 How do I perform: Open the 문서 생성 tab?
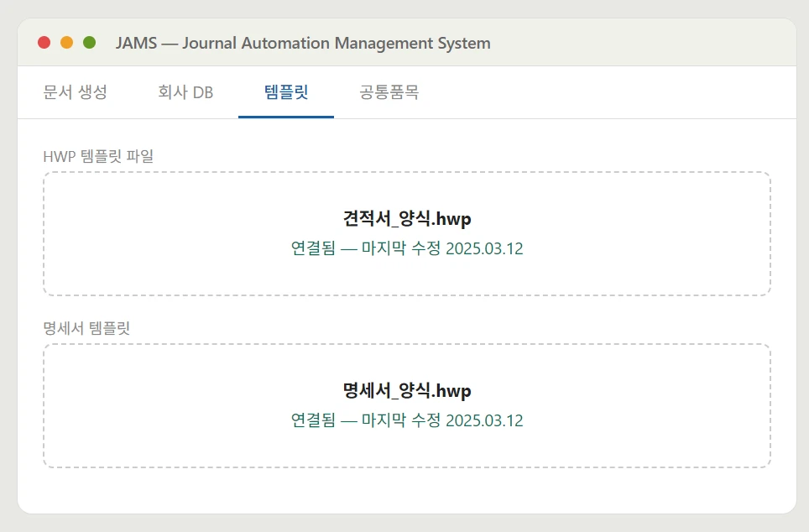tap(76, 92)
